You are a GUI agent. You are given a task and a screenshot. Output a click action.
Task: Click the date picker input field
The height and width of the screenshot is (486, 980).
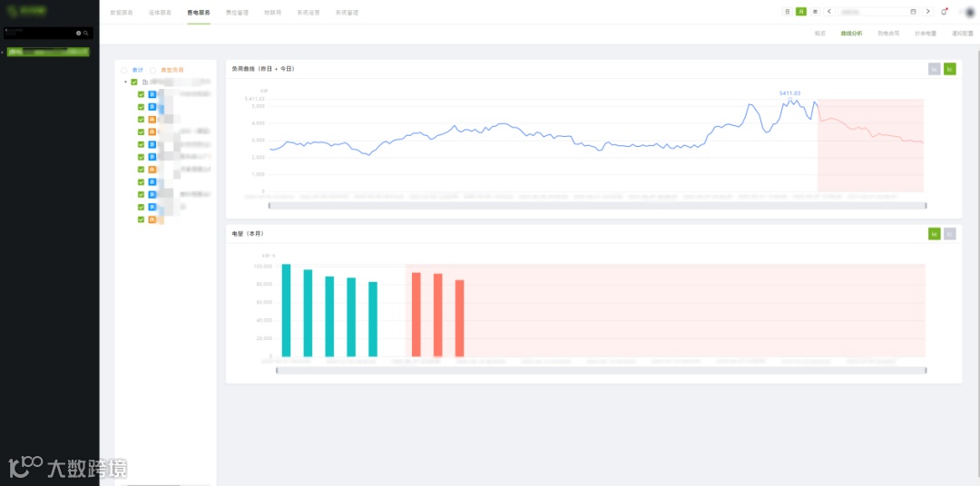pyautogui.click(x=878, y=12)
